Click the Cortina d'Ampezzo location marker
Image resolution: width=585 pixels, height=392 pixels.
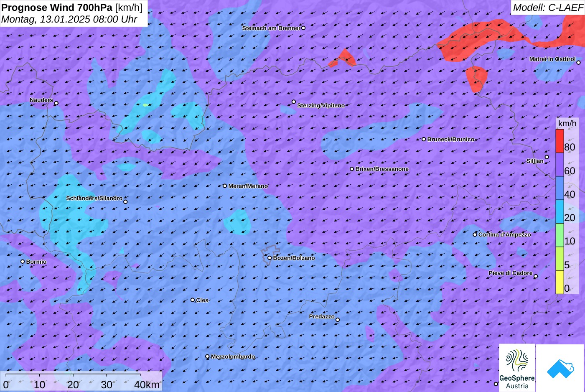(x=475, y=234)
